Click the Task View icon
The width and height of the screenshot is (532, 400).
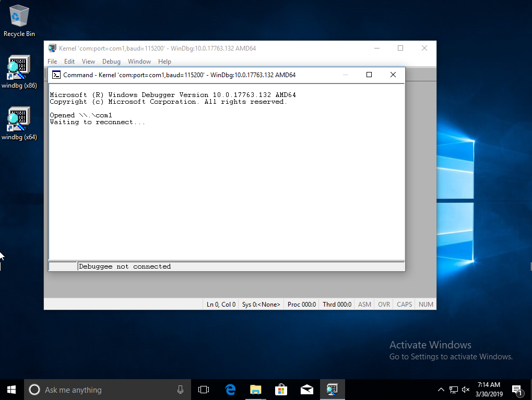tap(204, 390)
